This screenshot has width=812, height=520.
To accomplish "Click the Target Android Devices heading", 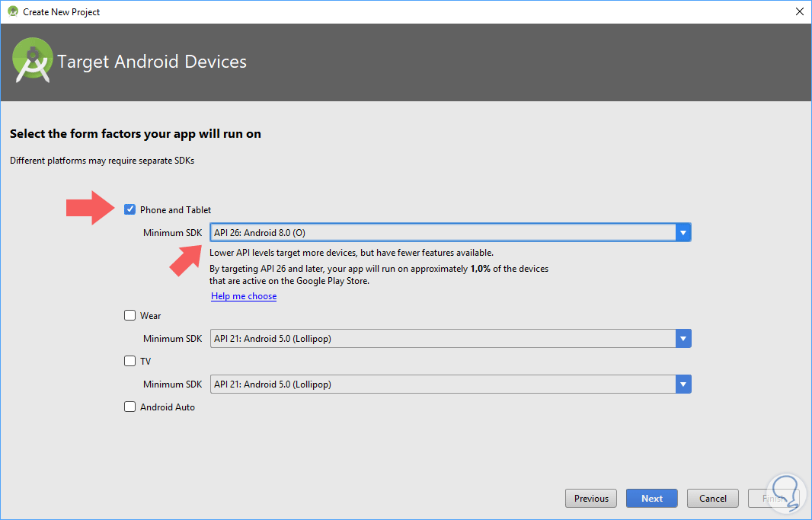I will coord(152,62).
